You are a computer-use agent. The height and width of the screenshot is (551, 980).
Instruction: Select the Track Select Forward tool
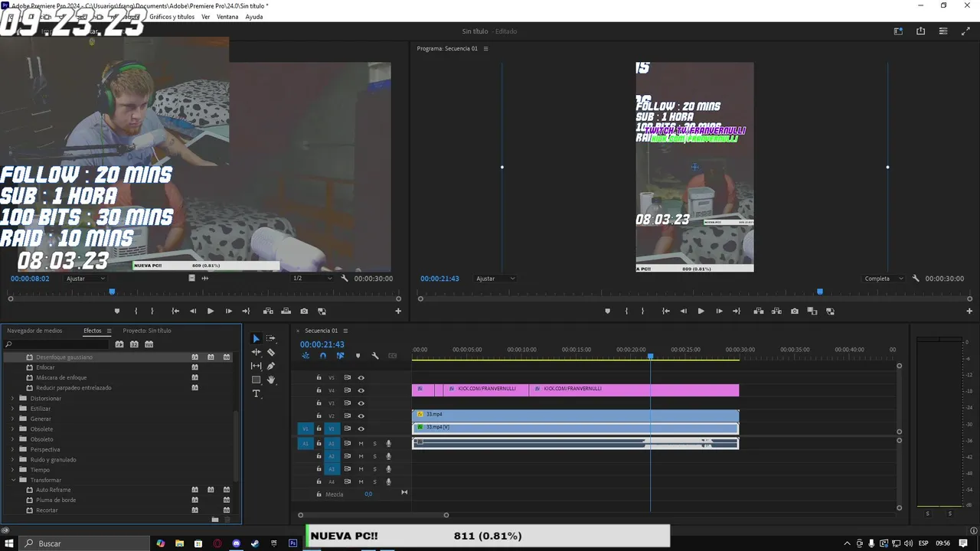point(270,338)
